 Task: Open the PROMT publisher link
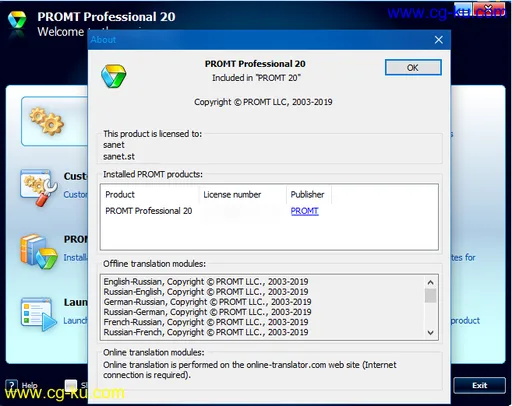coord(304,211)
